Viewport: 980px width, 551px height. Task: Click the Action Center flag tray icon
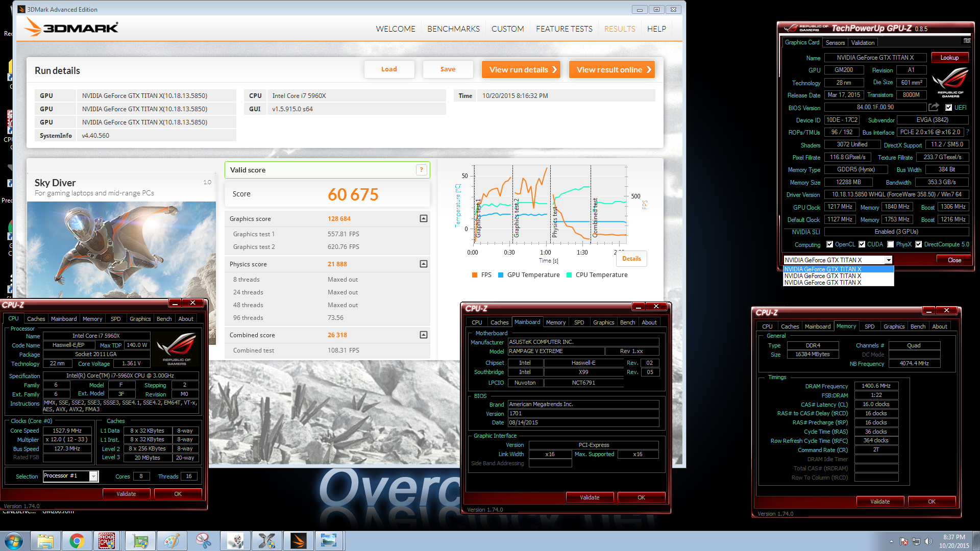click(903, 541)
